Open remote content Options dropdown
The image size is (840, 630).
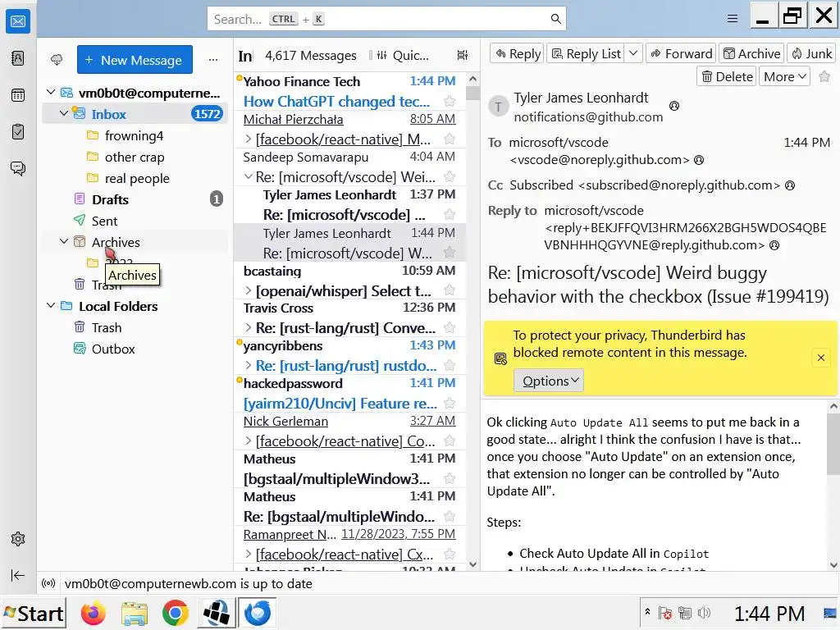point(549,381)
